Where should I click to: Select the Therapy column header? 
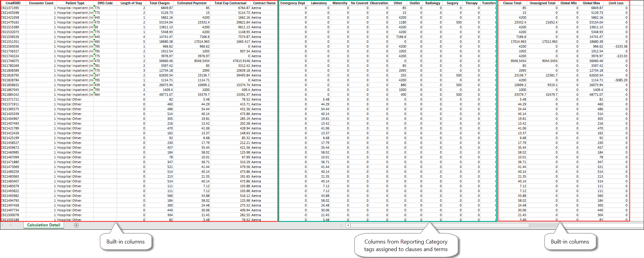[x=471, y=3]
